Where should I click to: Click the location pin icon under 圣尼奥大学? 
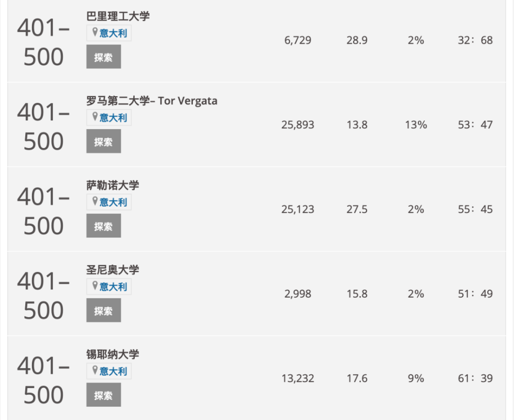95,286
